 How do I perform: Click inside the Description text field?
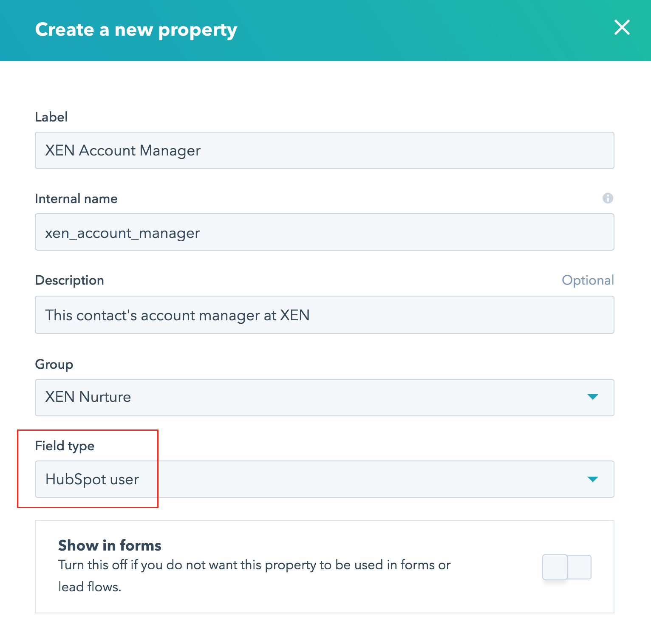324,315
